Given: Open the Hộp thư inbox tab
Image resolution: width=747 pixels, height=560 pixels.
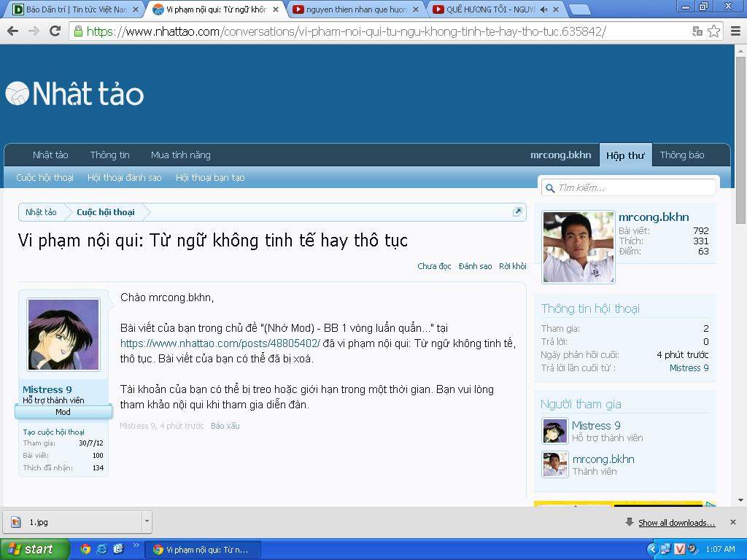Looking at the screenshot, I should coord(625,155).
